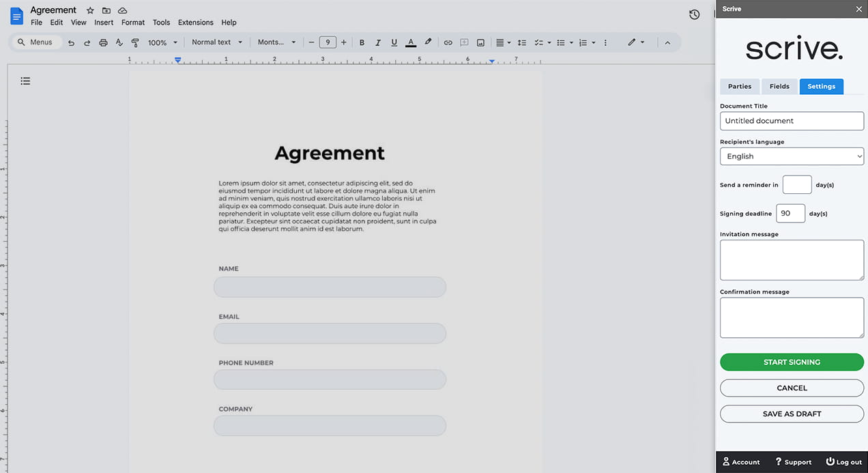Show document outline list icon
868x473 pixels.
[x=25, y=81]
